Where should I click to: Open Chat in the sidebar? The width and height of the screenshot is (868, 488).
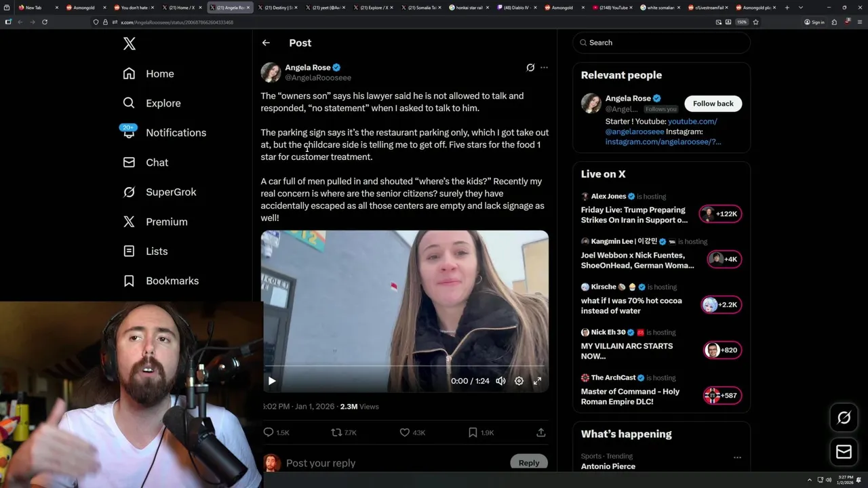pyautogui.click(x=145, y=163)
